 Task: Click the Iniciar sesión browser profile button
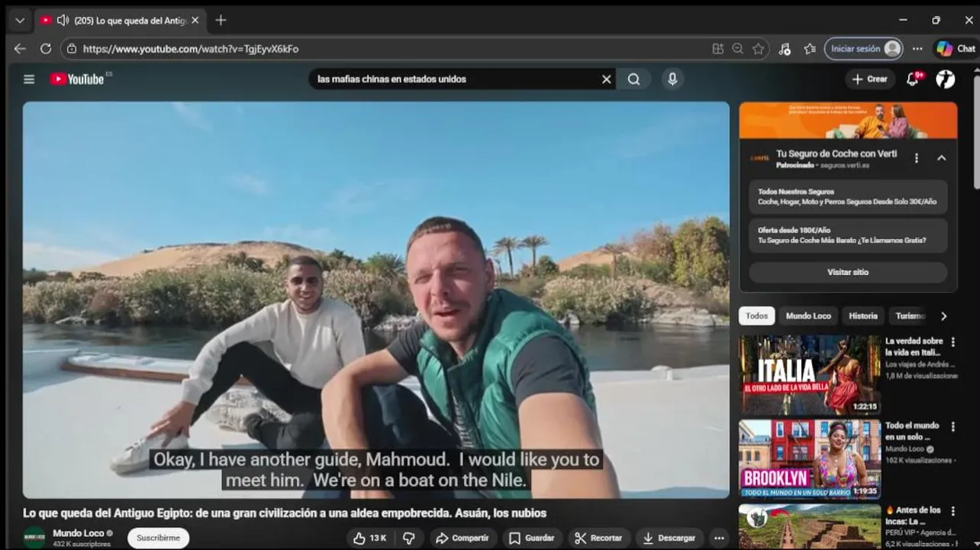[864, 48]
